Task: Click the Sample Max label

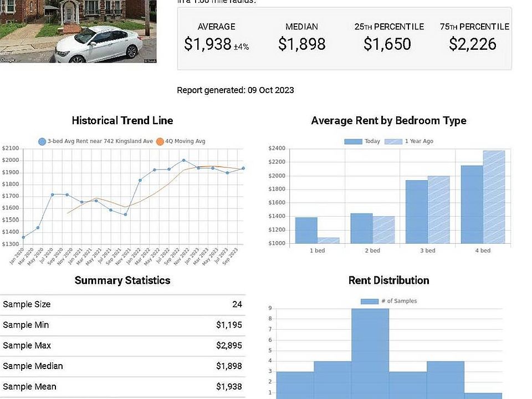Action: [27, 345]
